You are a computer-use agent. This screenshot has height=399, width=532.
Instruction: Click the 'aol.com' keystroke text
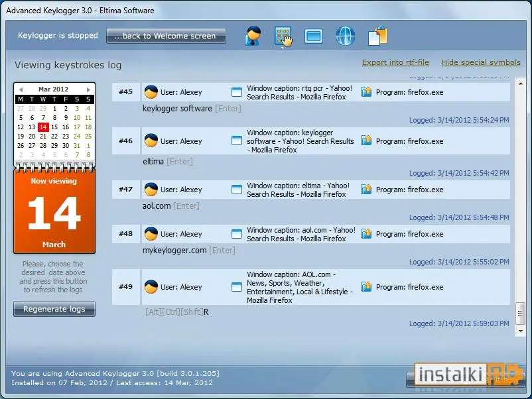157,205
